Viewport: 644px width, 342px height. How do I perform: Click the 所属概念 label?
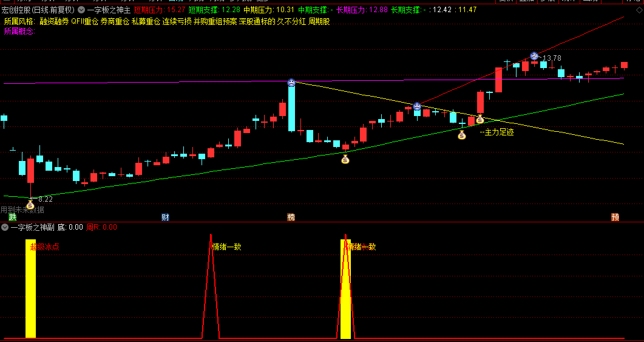[x=19, y=31]
